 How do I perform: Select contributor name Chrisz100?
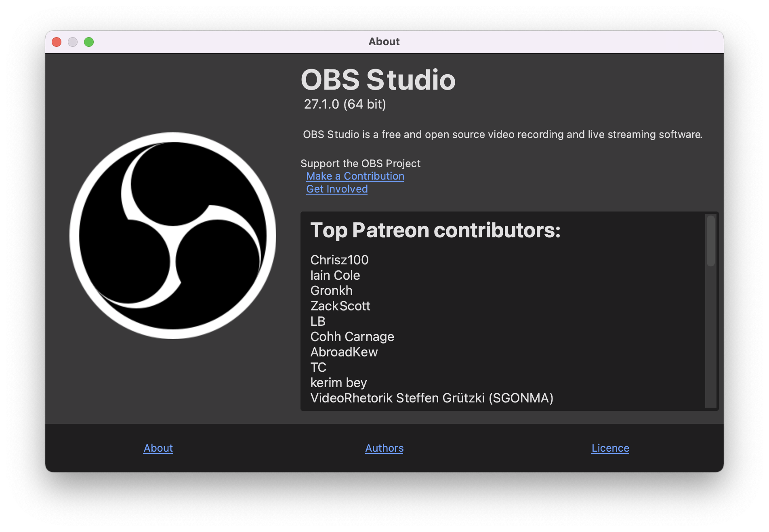pos(339,260)
